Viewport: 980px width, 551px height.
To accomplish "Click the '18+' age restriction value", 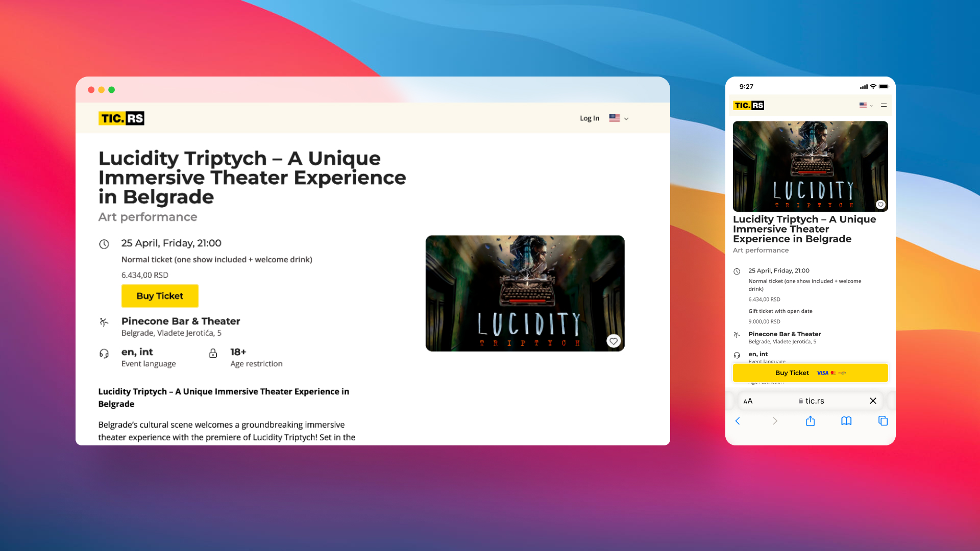I will tap(238, 352).
